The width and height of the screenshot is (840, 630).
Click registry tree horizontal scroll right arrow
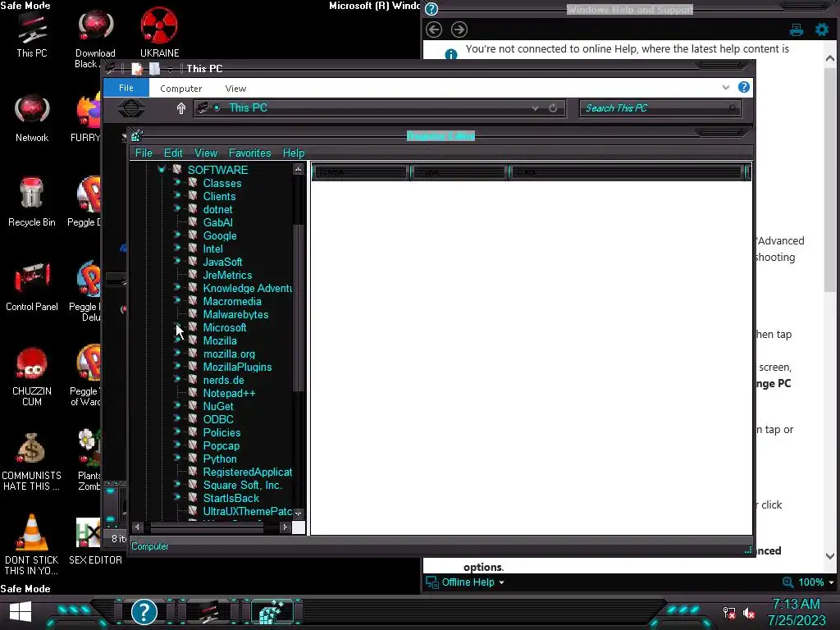click(x=285, y=527)
